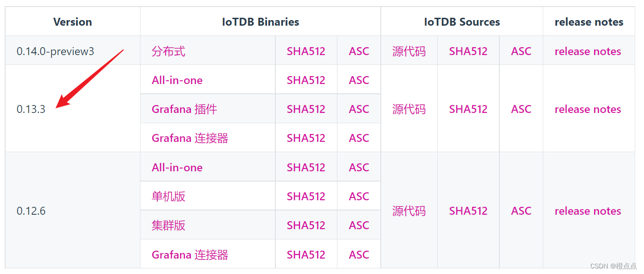Open the ASC signature for 集群版 download
Image resolution: width=644 pixels, height=274 pixels.
point(358,225)
